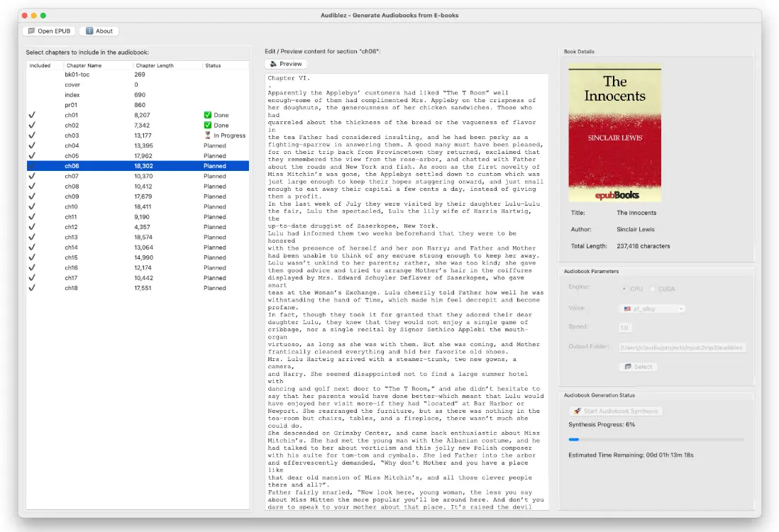
Task: Select the ch11 chapter name
Action: 70,217
